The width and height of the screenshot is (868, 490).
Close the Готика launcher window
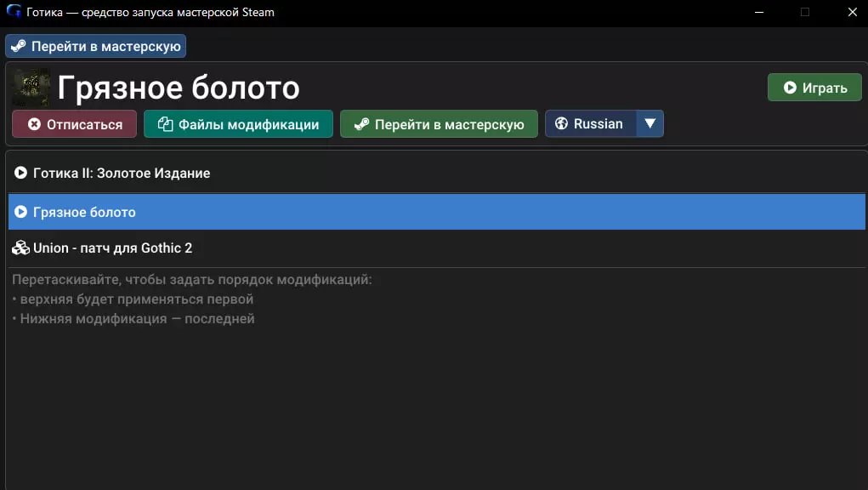pos(853,12)
